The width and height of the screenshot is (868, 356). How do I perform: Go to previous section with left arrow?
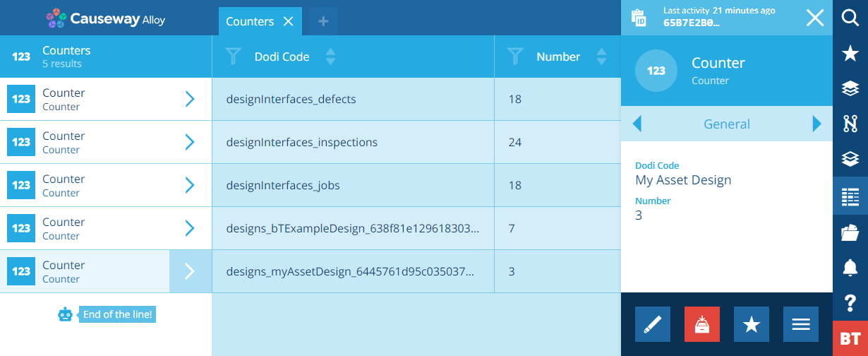(637, 124)
